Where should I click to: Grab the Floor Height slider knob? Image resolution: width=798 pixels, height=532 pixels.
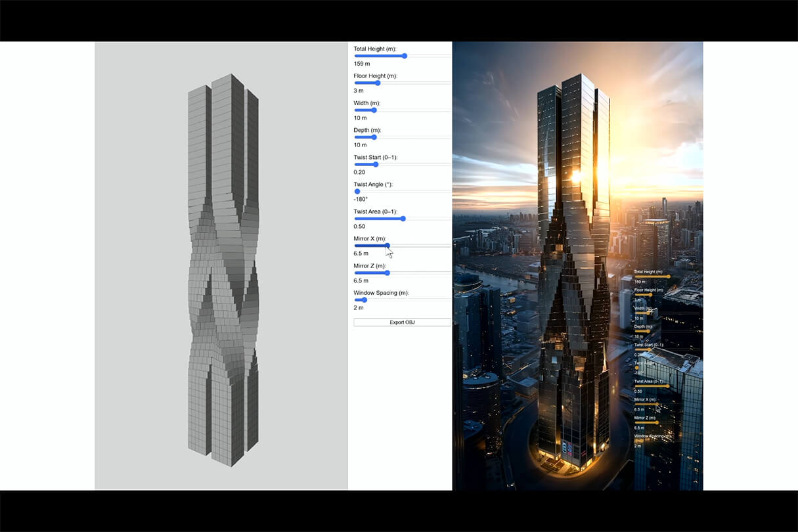pos(377,83)
